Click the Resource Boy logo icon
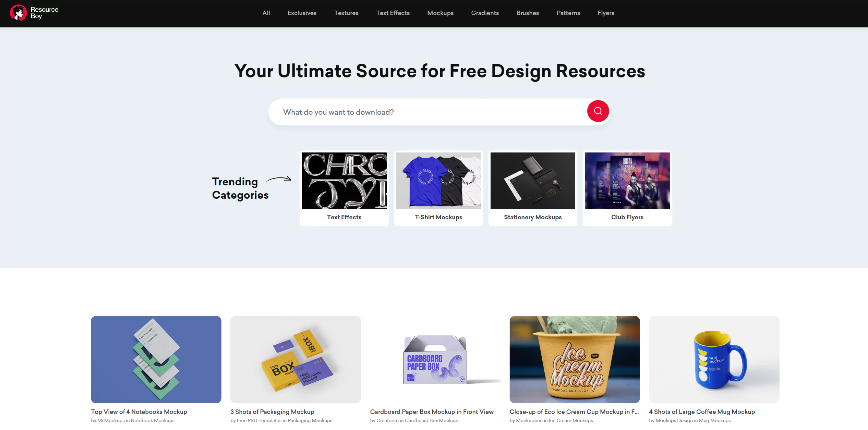Image resolution: width=868 pixels, height=430 pixels. (x=18, y=13)
